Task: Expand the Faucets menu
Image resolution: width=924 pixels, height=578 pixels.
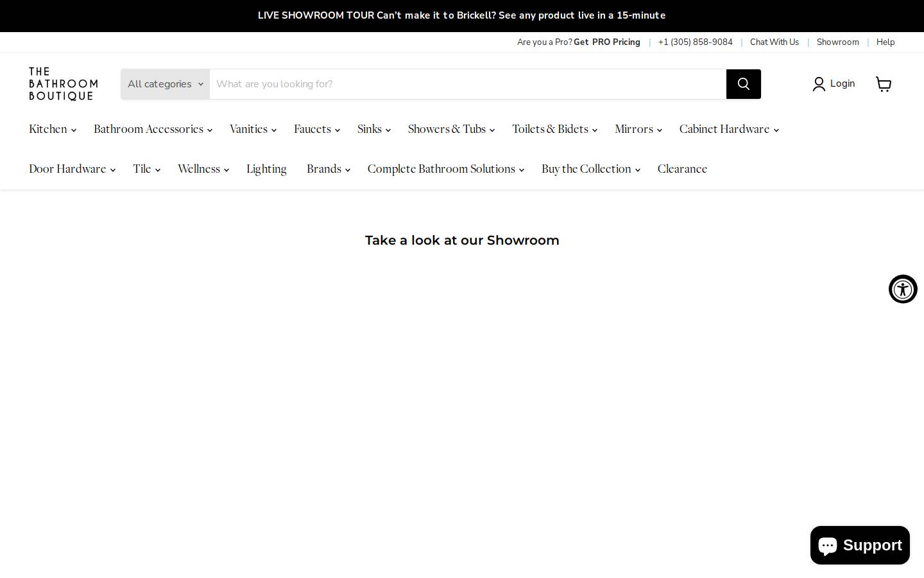Action: 317,129
